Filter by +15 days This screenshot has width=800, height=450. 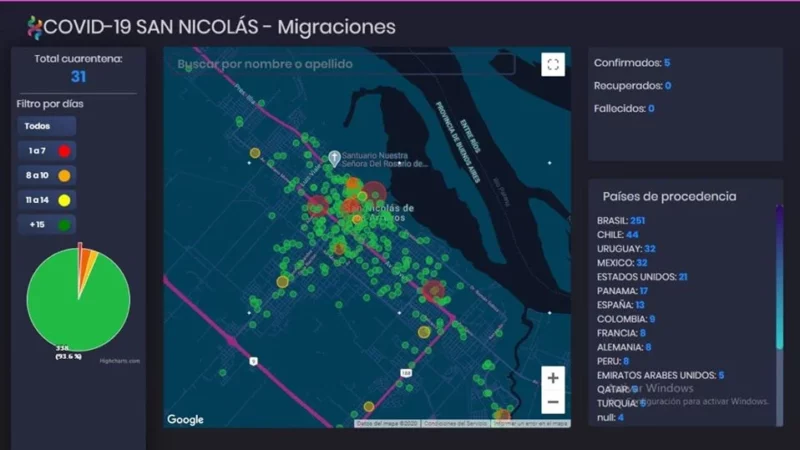pyautogui.click(x=46, y=225)
